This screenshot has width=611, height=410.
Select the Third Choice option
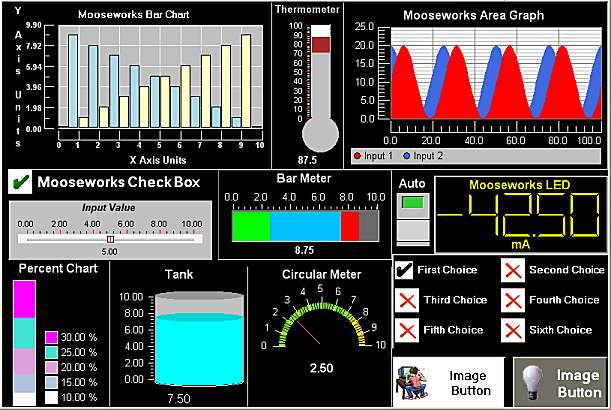click(x=405, y=300)
